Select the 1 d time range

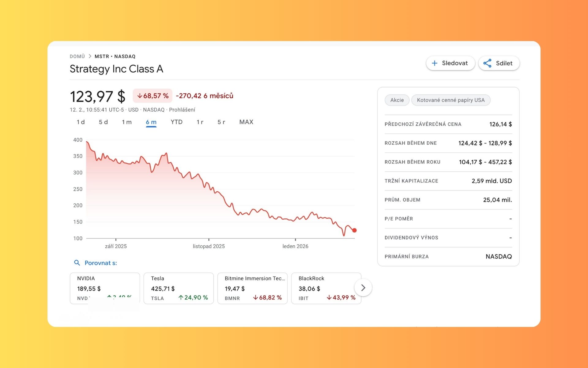[x=81, y=122]
